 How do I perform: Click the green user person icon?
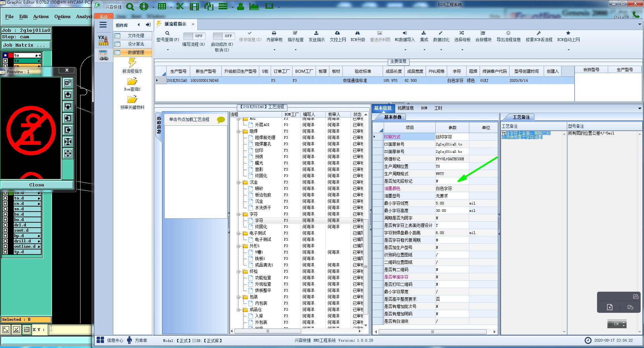(x=240, y=6)
